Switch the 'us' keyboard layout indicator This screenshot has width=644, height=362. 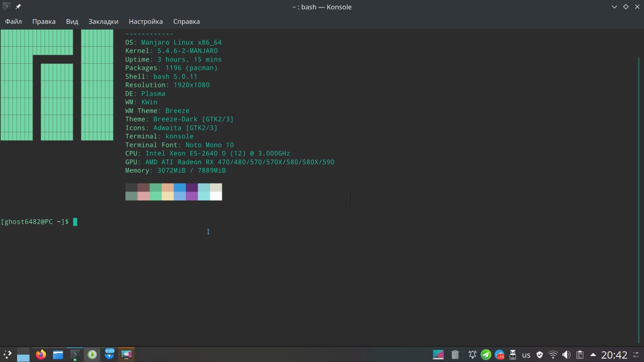click(x=526, y=355)
